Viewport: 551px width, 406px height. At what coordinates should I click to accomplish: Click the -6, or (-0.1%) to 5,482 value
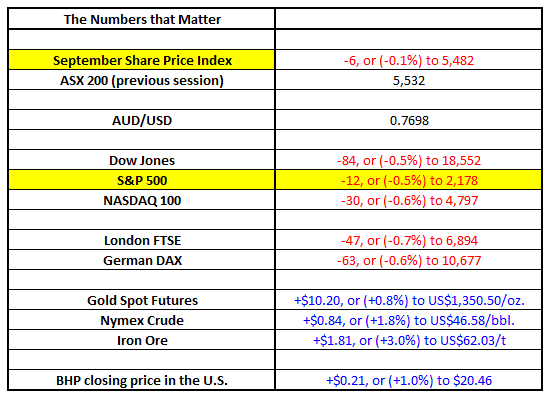click(x=409, y=60)
